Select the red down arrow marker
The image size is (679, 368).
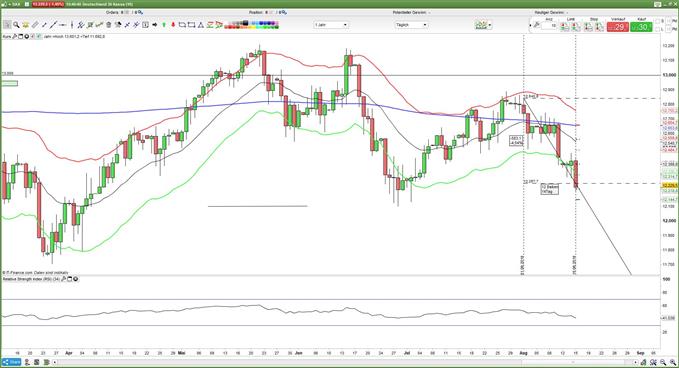click(173, 25)
